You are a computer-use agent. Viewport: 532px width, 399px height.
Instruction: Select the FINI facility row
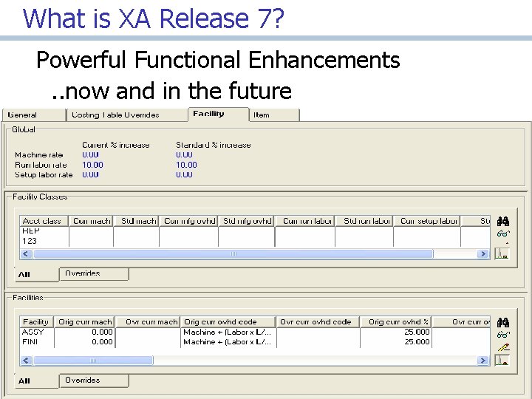point(255,342)
